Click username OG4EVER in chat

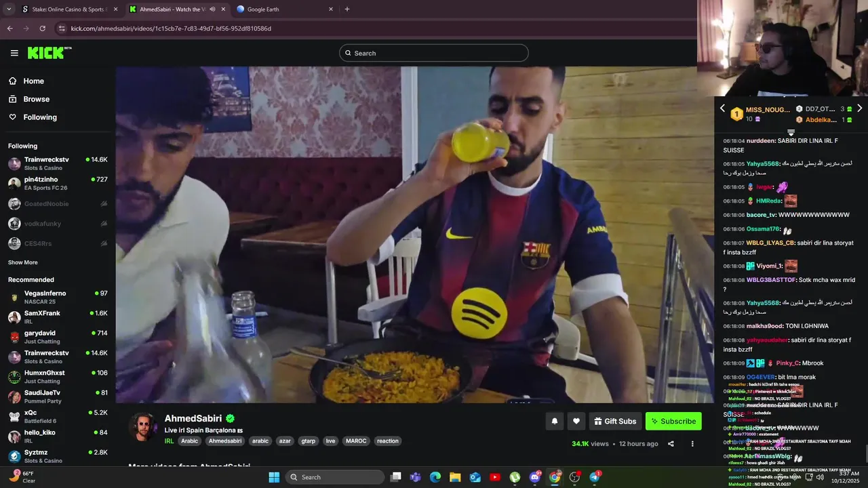[760, 377]
